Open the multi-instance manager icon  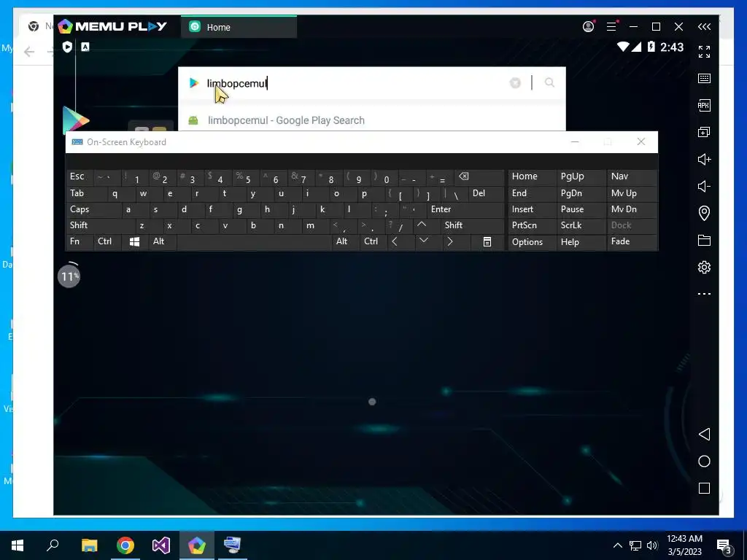coord(704,133)
